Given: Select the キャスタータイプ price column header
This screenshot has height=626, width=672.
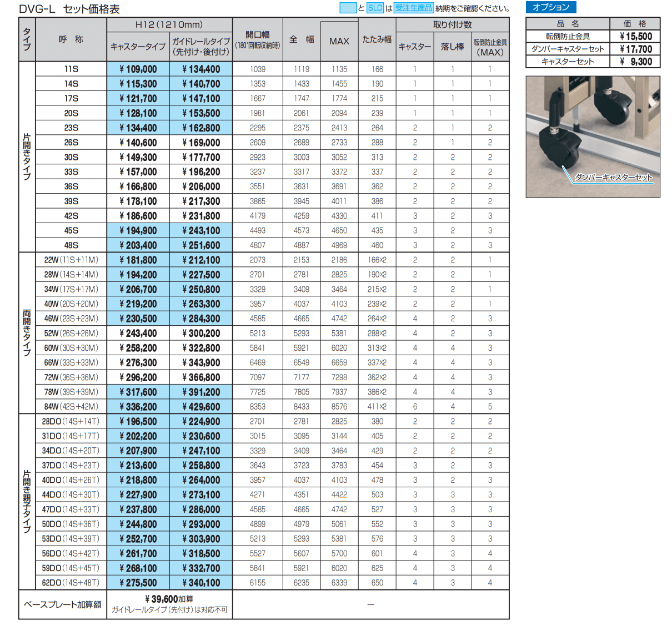Looking at the screenshot, I should 138,47.
